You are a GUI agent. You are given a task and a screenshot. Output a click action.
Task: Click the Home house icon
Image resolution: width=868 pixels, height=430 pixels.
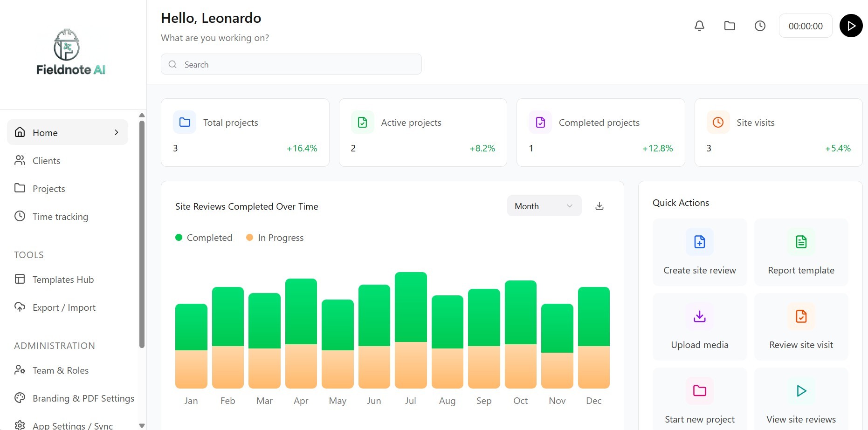point(20,132)
